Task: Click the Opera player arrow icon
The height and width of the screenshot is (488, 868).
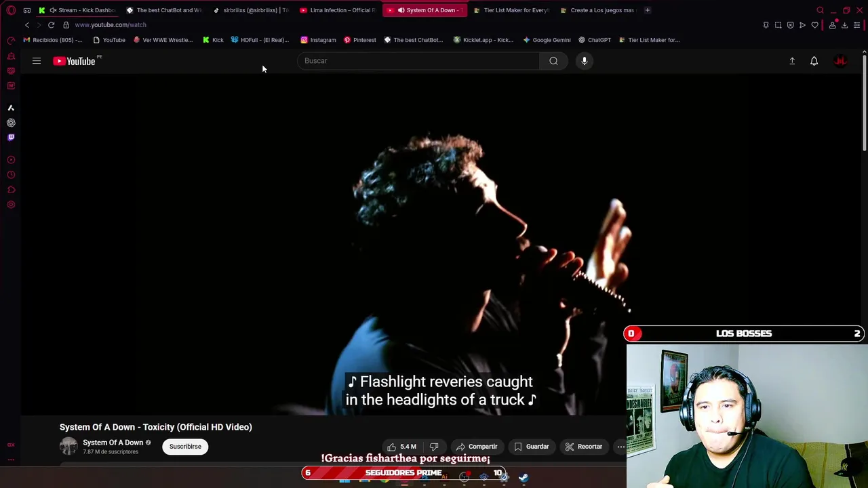Action: click(x=802, y=25)
